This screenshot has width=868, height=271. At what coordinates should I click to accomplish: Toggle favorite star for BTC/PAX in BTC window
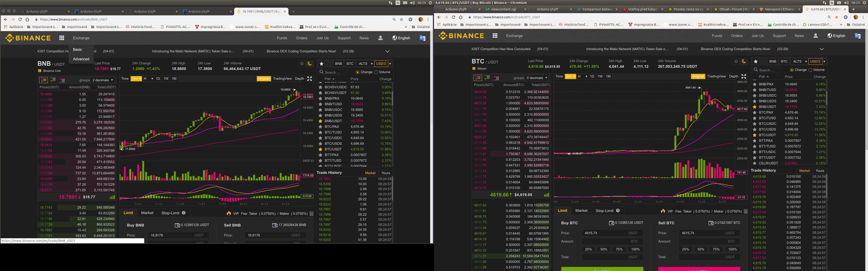pos(755,112)
